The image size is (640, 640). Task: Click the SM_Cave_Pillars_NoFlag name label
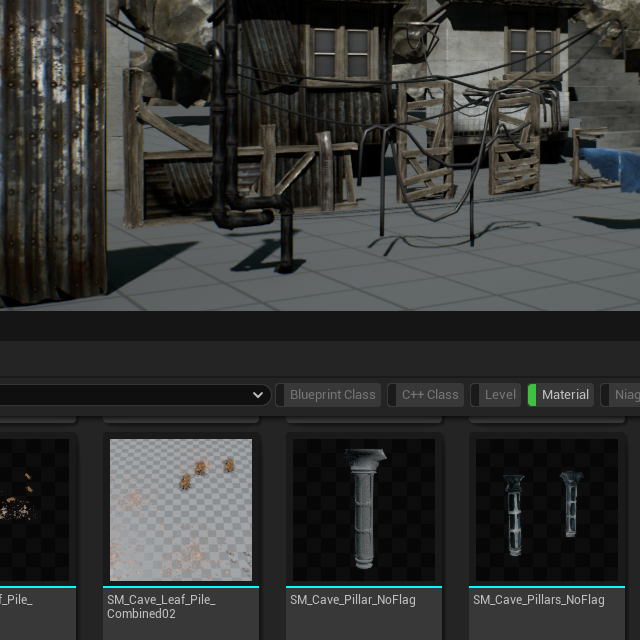click(x=538, y=600)
